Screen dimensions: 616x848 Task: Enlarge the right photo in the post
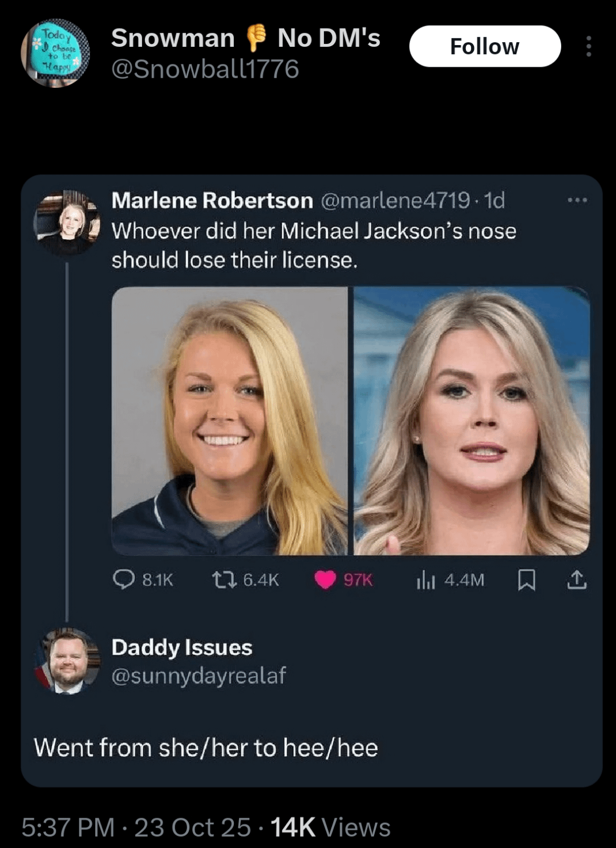click(x=472, y=421)
